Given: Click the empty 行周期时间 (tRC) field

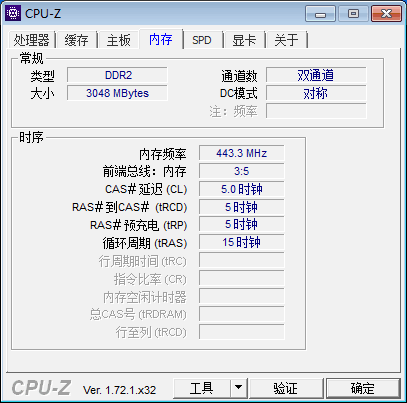Looking at the screenshot, I should pos(242,260).
